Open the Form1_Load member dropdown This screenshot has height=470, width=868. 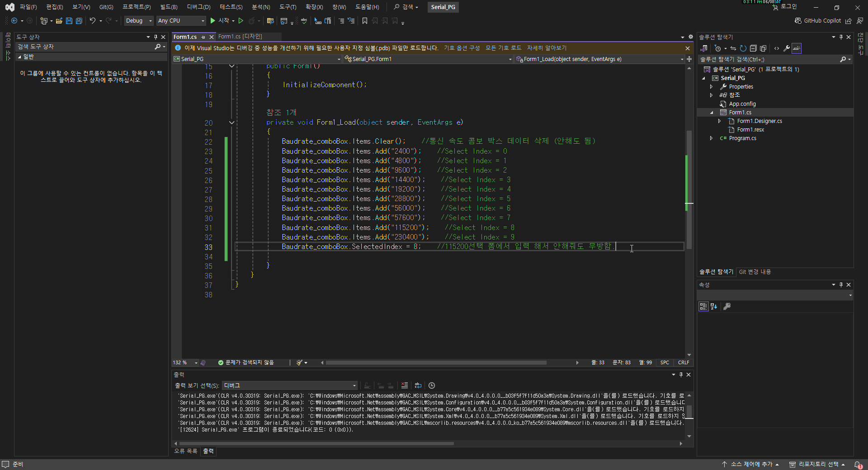[x=600, y=59]
